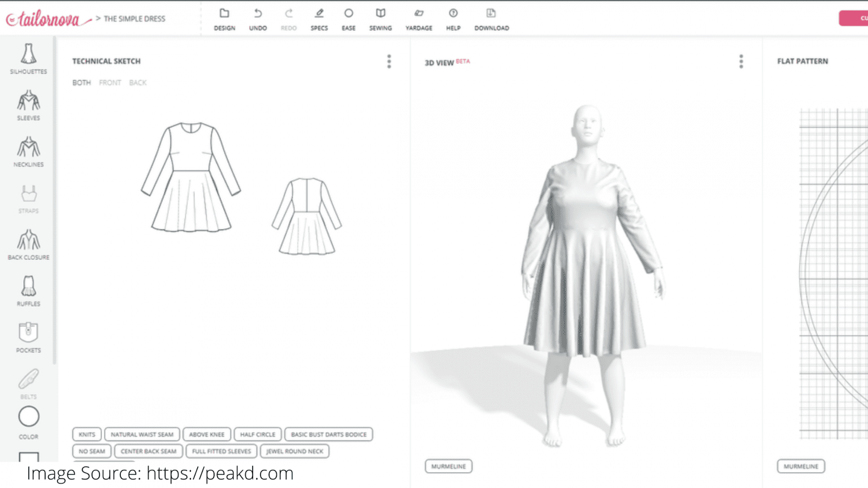Open the Color picker circle

pyautogui.click(x=28, y=417)
